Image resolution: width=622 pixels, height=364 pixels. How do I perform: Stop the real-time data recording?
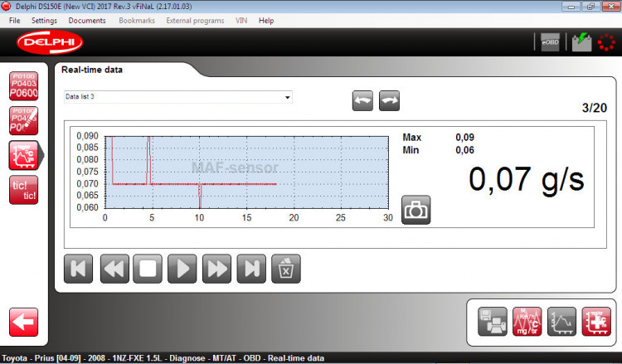148,269
